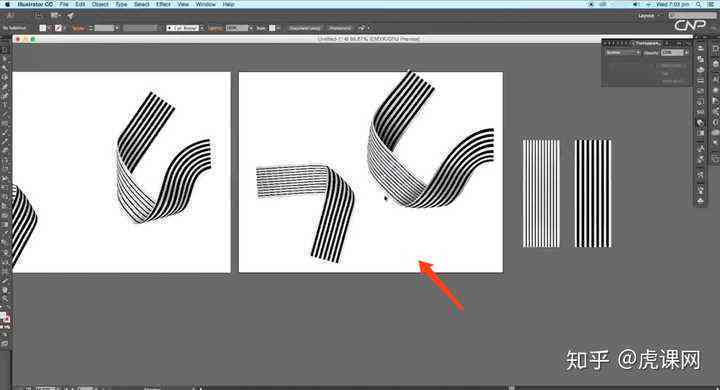Click the fill color swatch in control bar
The height and width of the screenshot is (390, 720).
(x=43, y=28)
